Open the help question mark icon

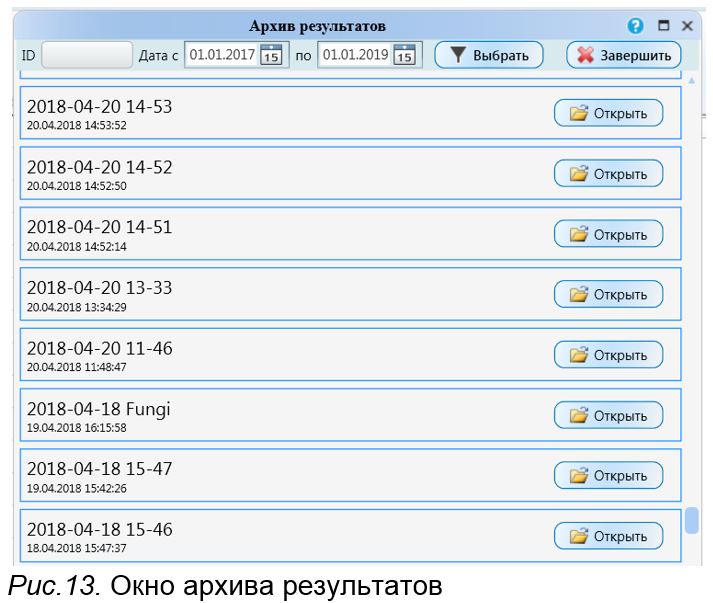coord(635,26)
